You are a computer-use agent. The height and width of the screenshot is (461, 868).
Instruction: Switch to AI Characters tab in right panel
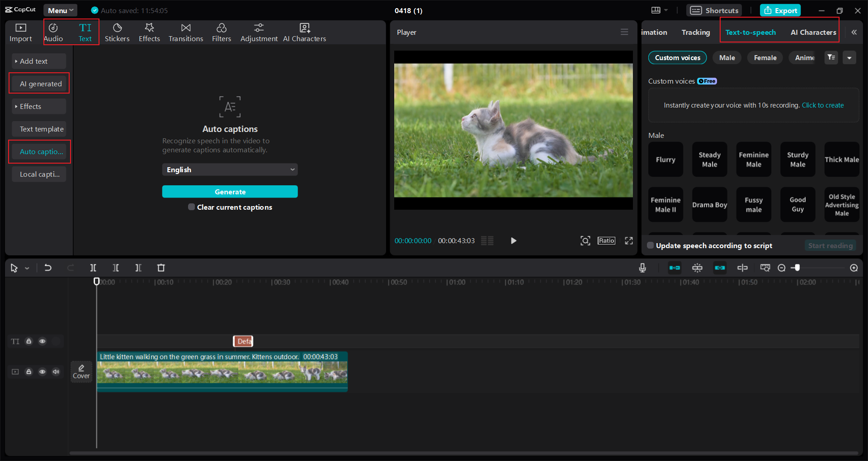[813, 32]
